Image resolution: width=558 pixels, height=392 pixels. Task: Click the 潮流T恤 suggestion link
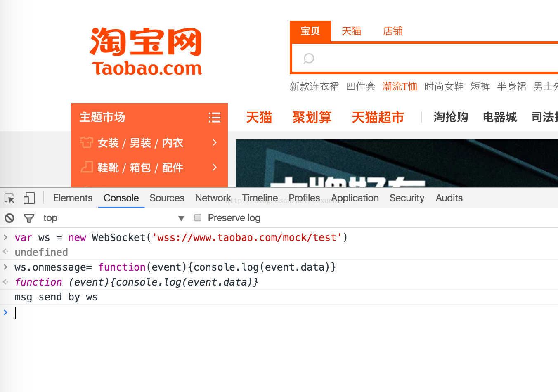point(400,86)
